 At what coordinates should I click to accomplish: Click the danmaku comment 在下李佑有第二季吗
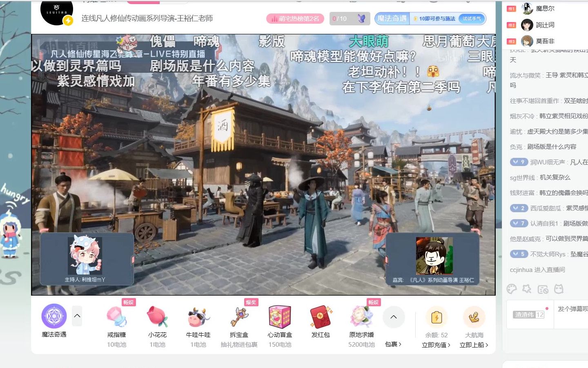point(401,87)
